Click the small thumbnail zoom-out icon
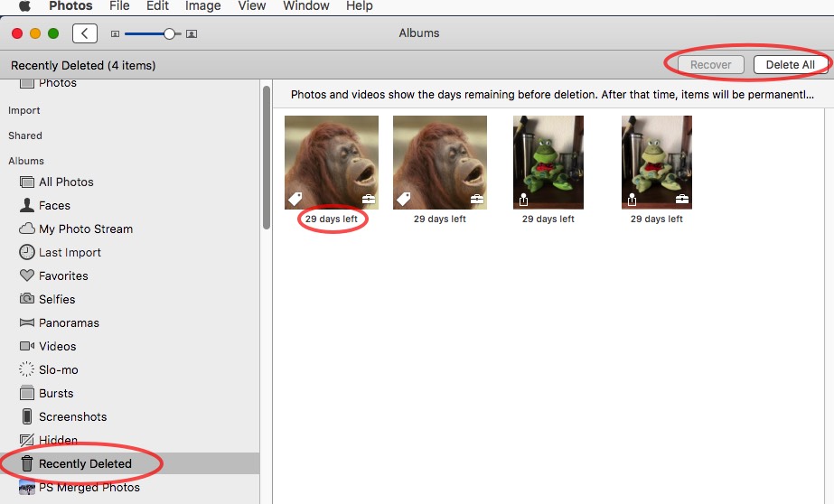Screen dimensions: 834x504 click(x=115, y=34)
